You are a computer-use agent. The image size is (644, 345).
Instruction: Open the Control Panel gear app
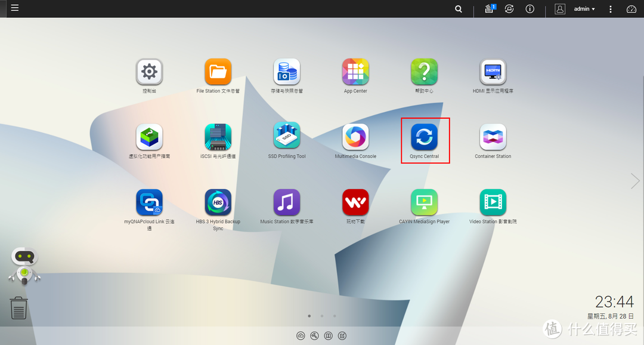(x=149, y=72)
